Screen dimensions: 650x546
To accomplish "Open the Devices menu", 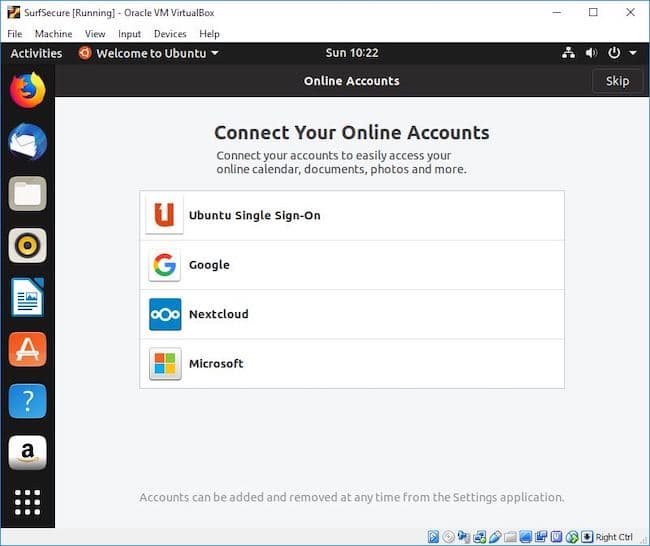I will (170, 34).
